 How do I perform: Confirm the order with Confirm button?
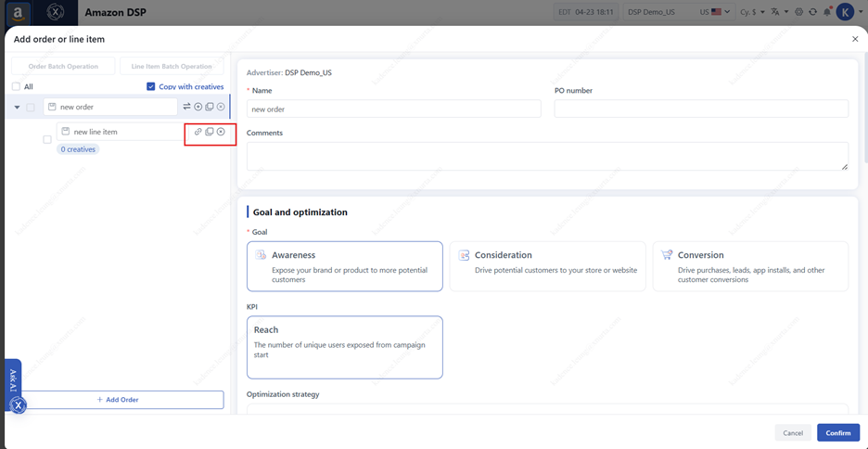click(x=838, y=433)
